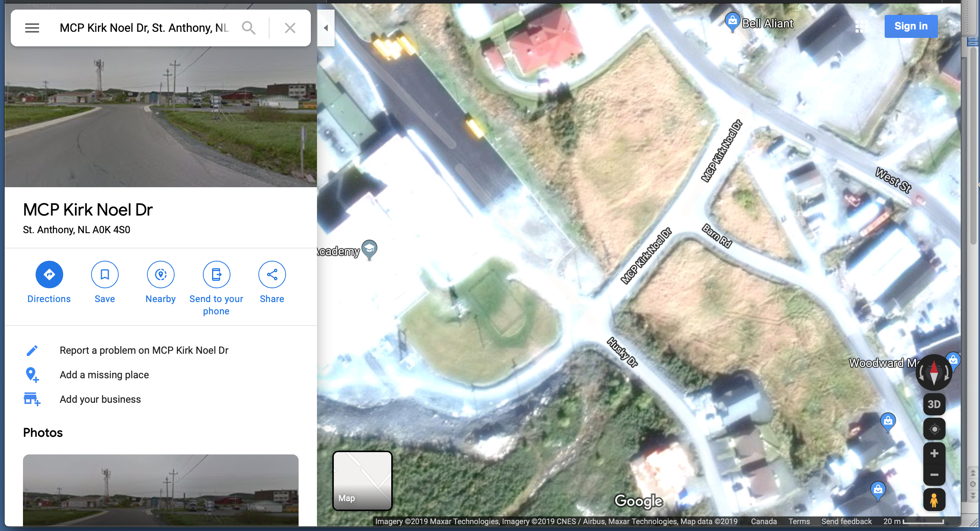Click the search magnifier icon
Viewport: 980px width, 531px height.
pos(248,28)
